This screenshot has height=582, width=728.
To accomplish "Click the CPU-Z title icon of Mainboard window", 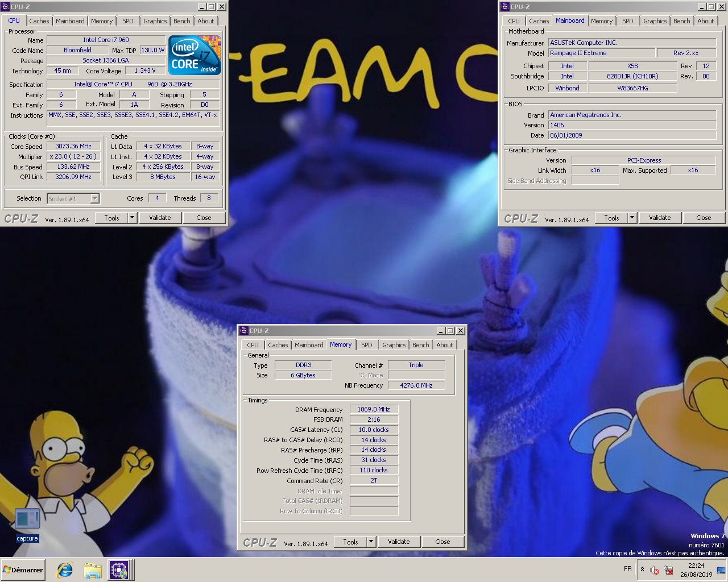I will [x=505, y=7].
